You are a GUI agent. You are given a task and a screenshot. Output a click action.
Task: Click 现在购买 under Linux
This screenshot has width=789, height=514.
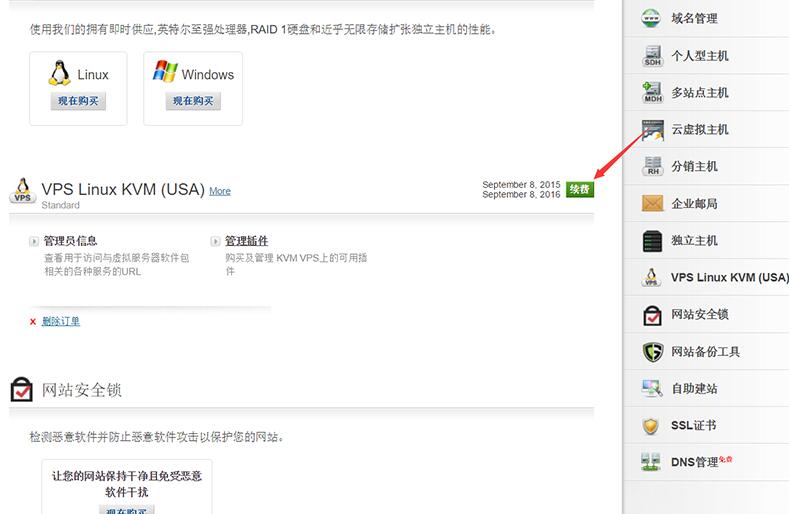[x=78, y=101]
